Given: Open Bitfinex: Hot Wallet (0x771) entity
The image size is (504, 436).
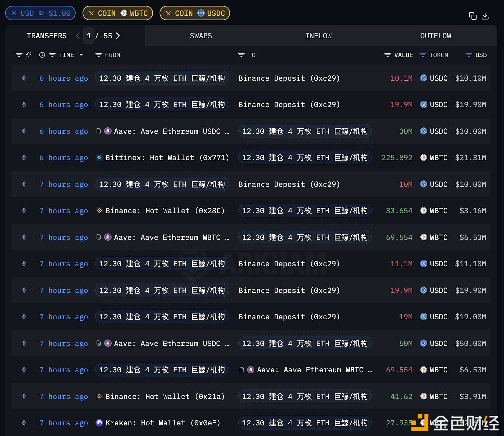Looking at the screenshot, I should [167, 158].
